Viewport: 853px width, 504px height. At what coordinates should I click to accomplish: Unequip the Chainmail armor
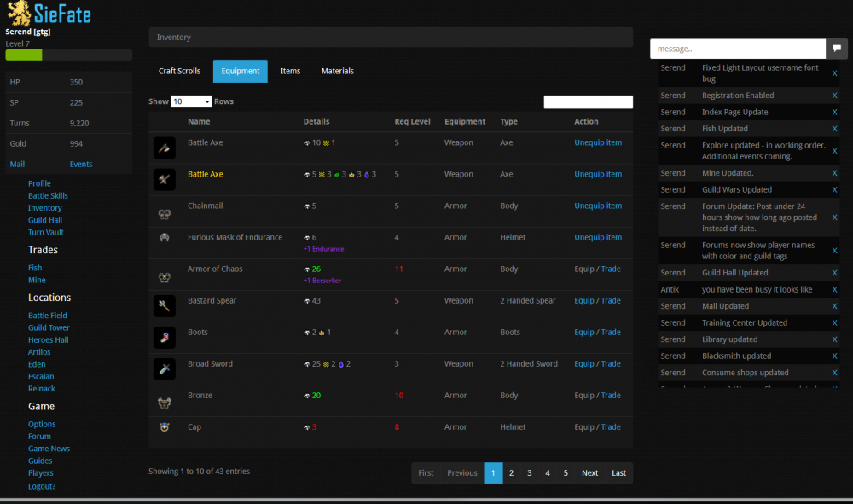[597, 206]
